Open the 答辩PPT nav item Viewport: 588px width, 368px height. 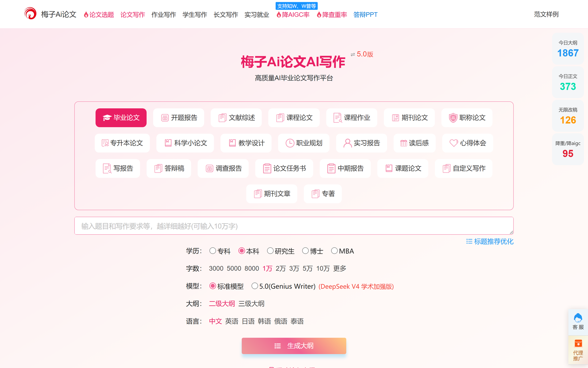(365, 14)
